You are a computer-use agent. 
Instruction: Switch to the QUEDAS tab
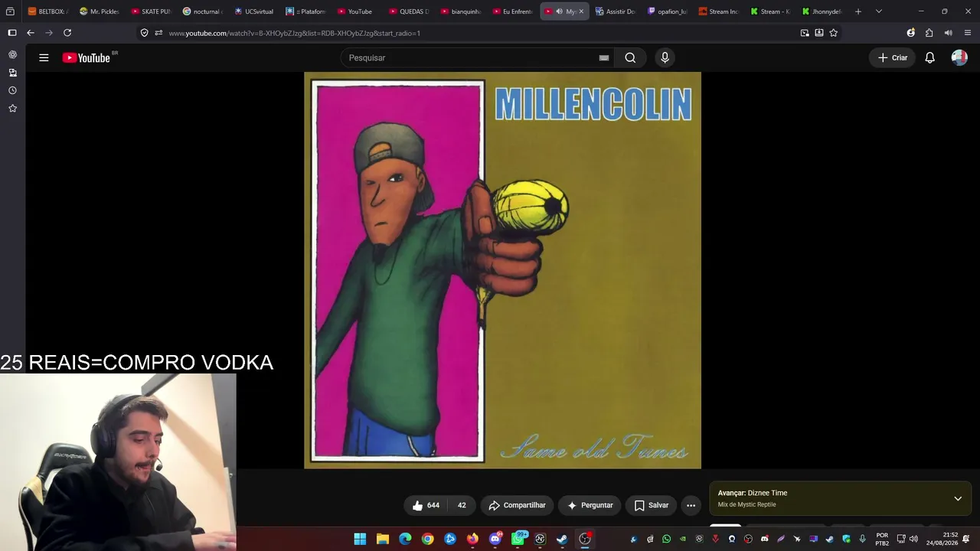[x=409, y=11]
